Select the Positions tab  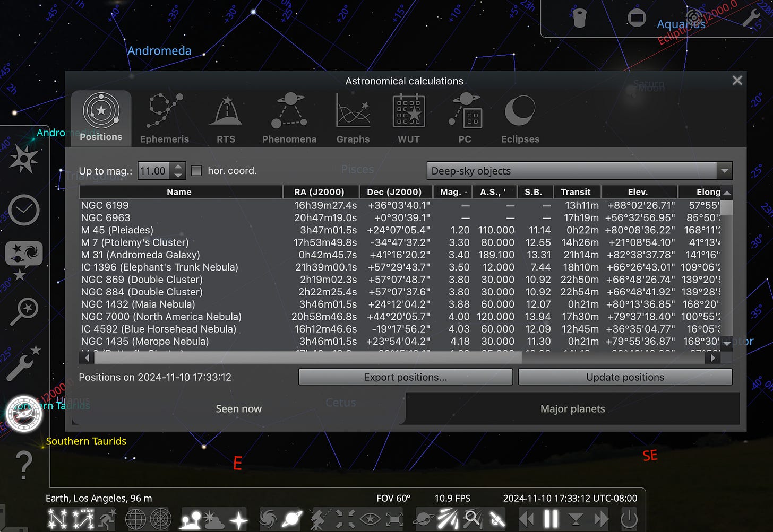pos(101,118)
